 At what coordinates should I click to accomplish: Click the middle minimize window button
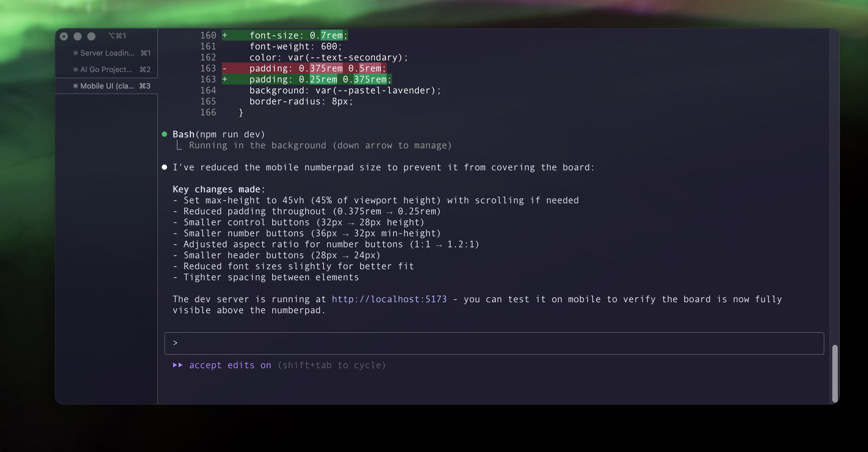pos(78,36)
